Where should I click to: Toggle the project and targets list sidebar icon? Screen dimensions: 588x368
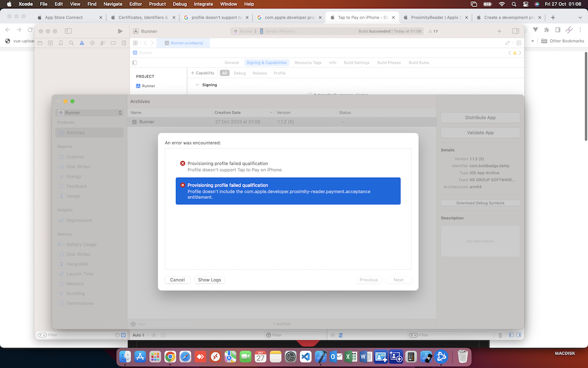(134, 63)
